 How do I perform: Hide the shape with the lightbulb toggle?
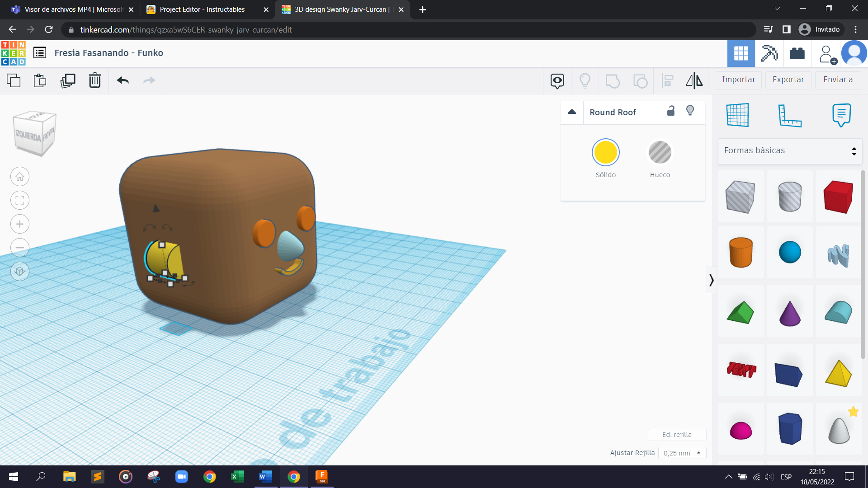click(690, 111)
